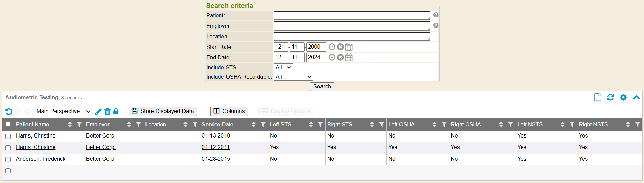Open the Include OSHA Recordable dropdown
644x183 pixels.
(x=293, y=77)
